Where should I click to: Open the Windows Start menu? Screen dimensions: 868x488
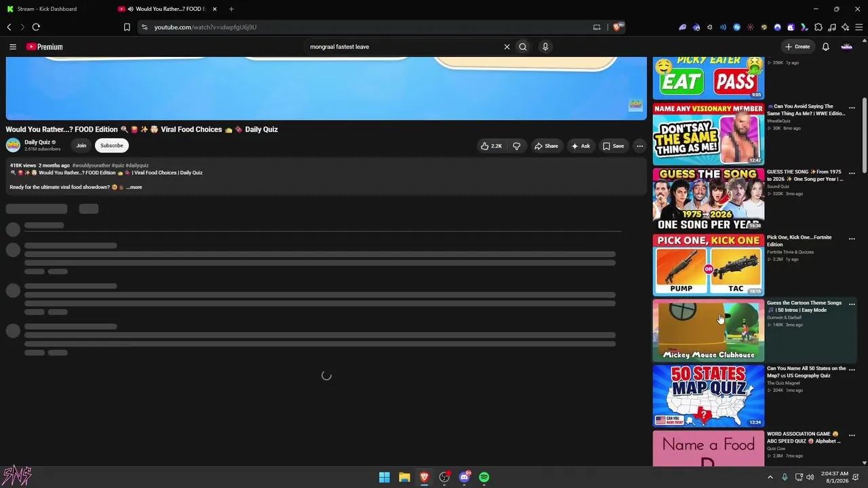(x=384, y=477)
